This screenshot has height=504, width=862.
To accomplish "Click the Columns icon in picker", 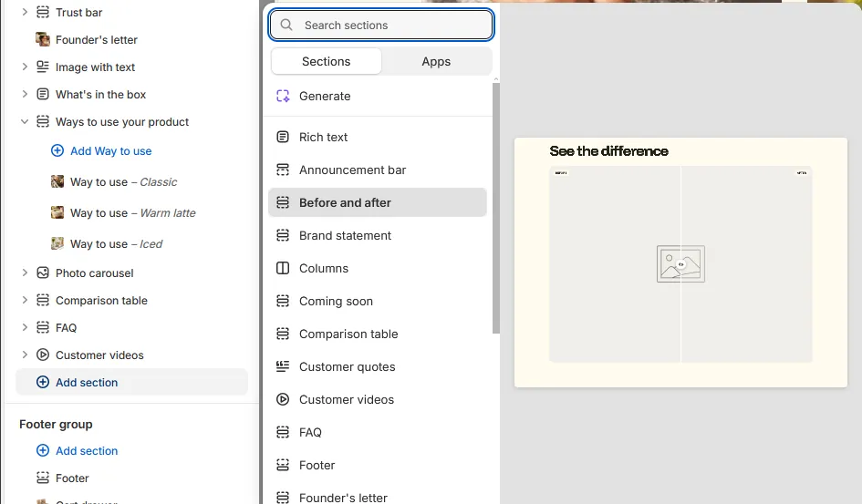I will pyautogui.click(x=283, y=269).
